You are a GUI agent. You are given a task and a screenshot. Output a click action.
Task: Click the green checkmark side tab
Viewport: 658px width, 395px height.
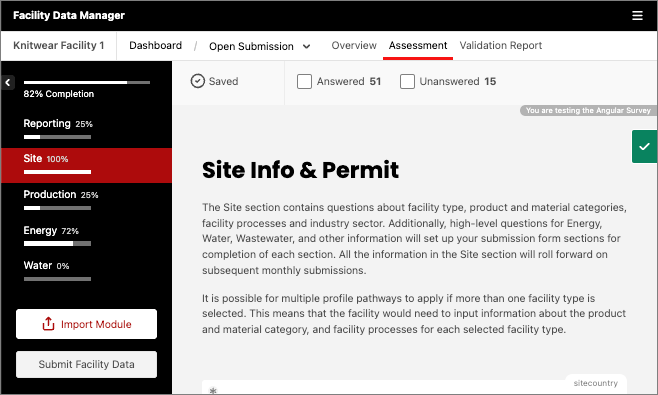tap(644, 146)
